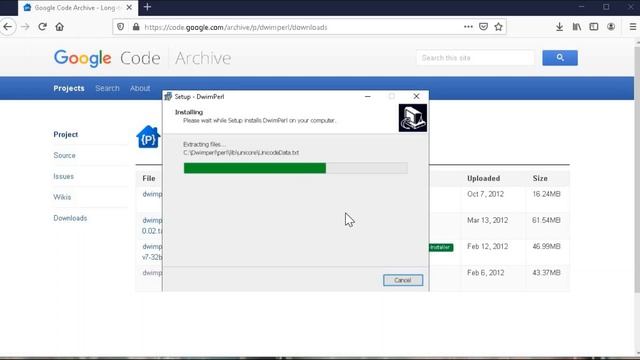This screenshot has height=360, width=640.
Task: Open the About navigation item
Action: tap(140, 88)
